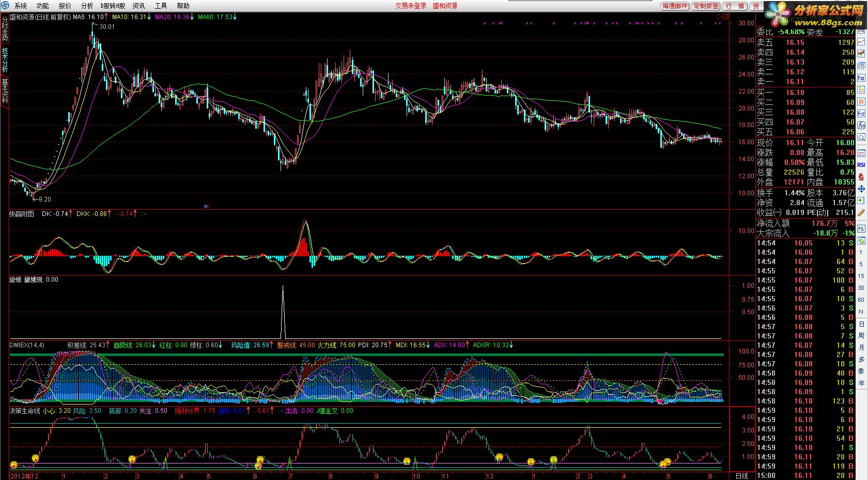This screenshot has height=480, width=868.
Task: Click the 决策生命线 indicator name
Action: tap(25, 411)
